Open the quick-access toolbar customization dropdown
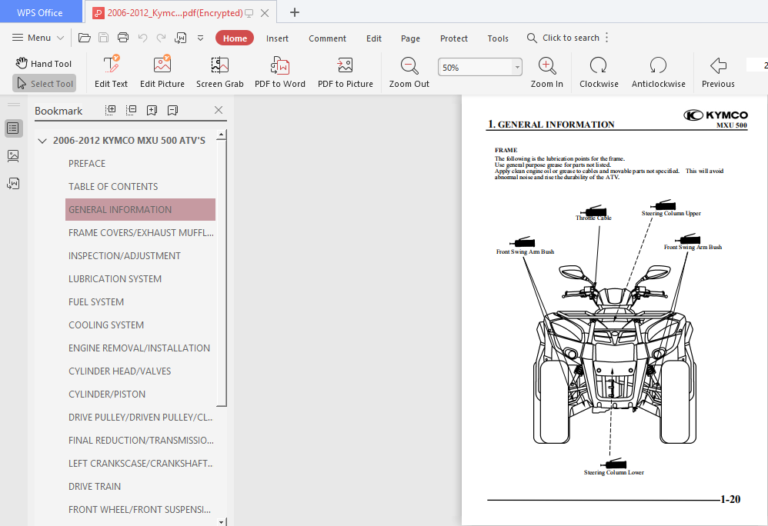Image resolution: width=768 pixels, height=526 pixels. pos(200,38)
